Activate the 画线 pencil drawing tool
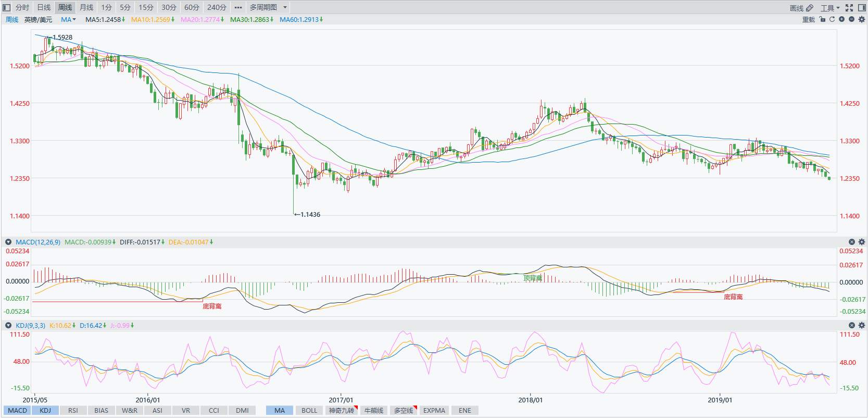 click(801, 8)
